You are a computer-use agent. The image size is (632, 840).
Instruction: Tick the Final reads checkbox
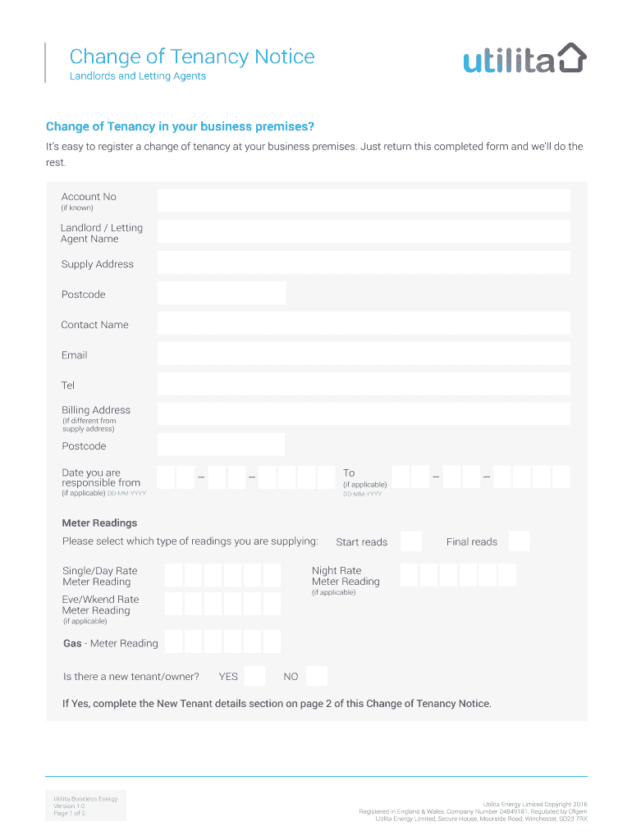(x=520, y=541)
